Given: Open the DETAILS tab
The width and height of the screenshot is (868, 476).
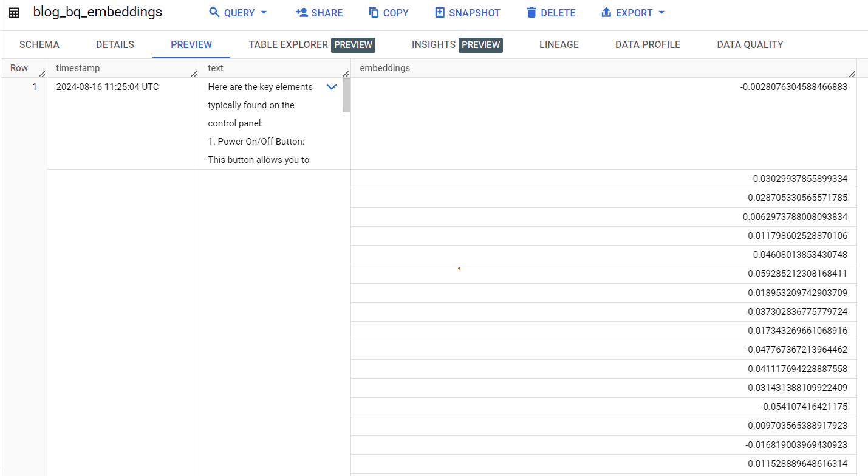Looking at the screenshot, I should point(115,44).
